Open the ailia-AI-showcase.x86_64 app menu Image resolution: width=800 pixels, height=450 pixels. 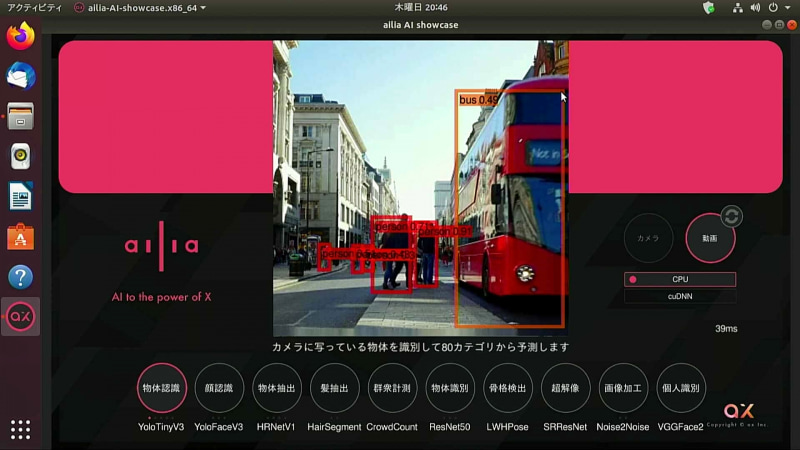[x=140, y=8]
